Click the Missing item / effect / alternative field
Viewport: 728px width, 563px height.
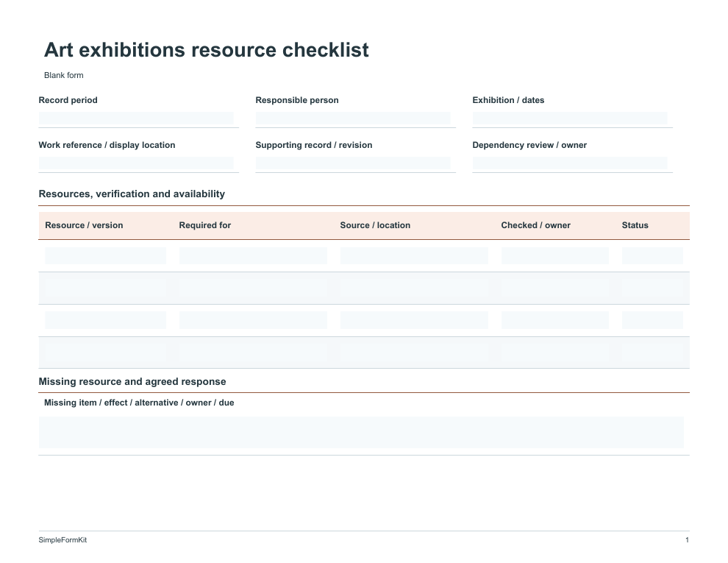click(361, 433)
